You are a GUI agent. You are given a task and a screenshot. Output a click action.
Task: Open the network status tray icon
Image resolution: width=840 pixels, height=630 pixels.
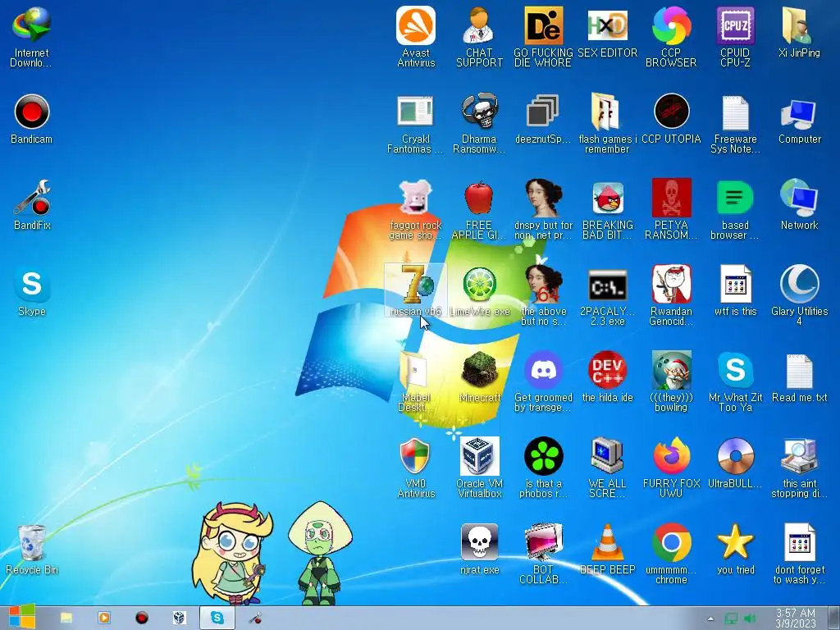pyautogui.click(x=731, y=619)
